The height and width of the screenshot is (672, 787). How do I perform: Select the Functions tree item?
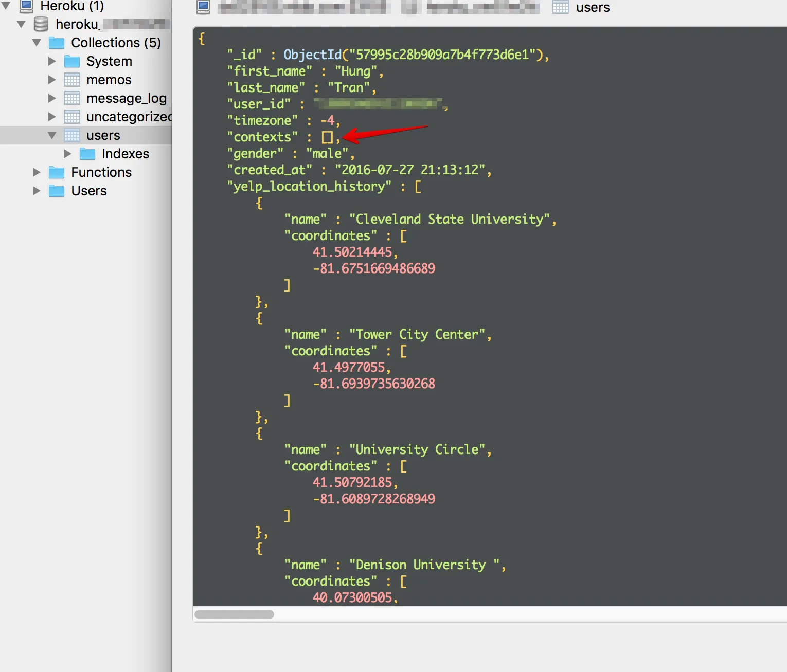[x=101, y=172]
